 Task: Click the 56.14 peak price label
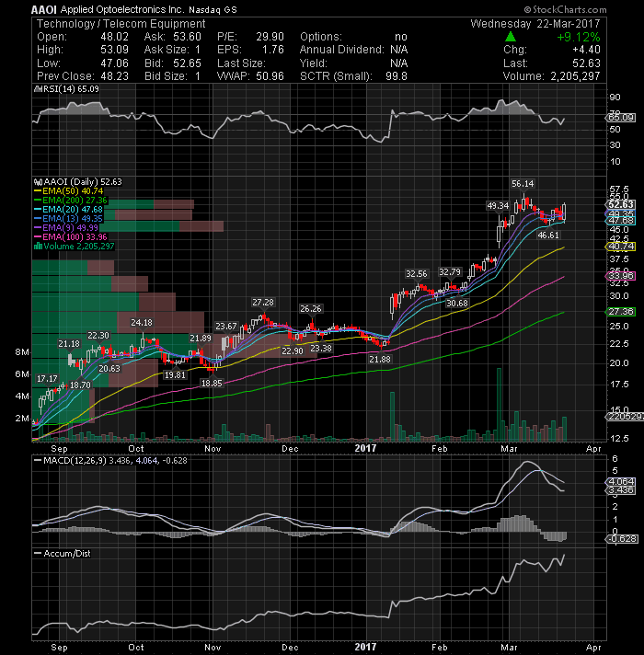pyautogui.click(x=523, y=184)
